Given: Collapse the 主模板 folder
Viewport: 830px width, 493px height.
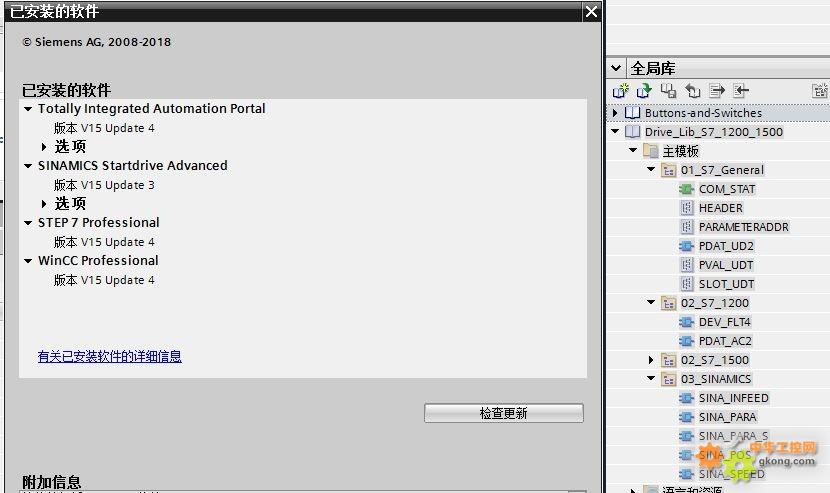Looking at the screenshot, I should (633, 150).
